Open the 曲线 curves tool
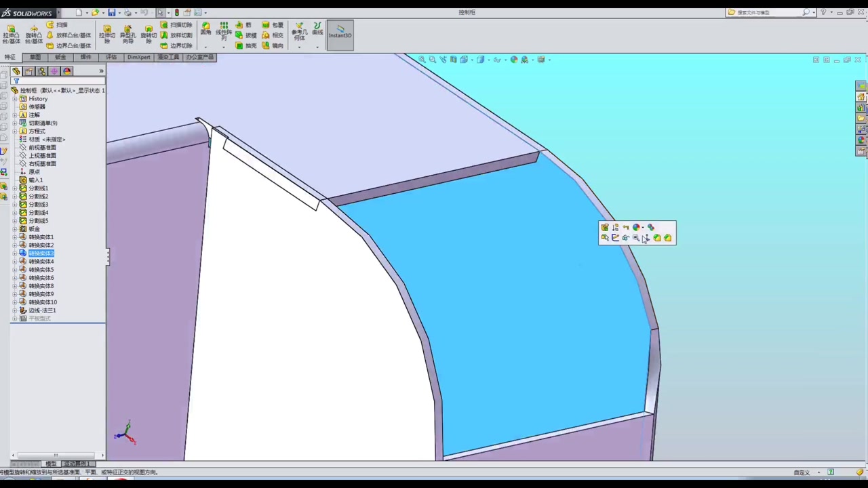Viewport: 868px width, 488px height. (x=317, y=28)
